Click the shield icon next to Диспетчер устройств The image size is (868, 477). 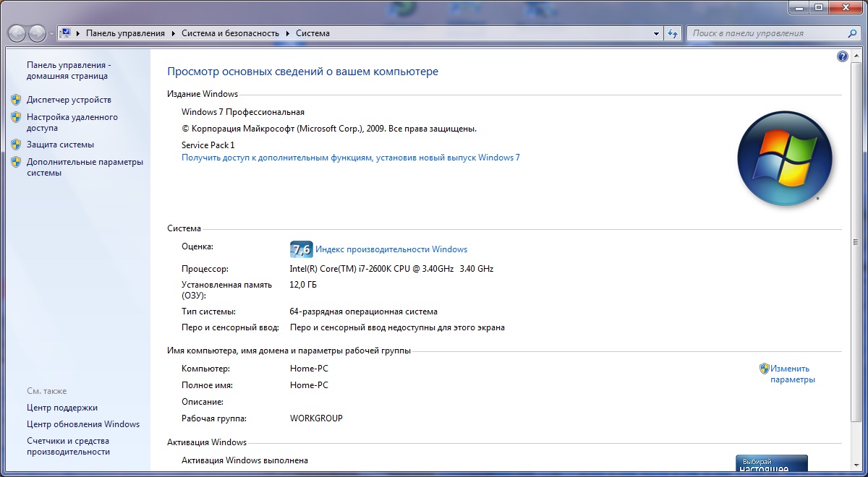[16, 100]
